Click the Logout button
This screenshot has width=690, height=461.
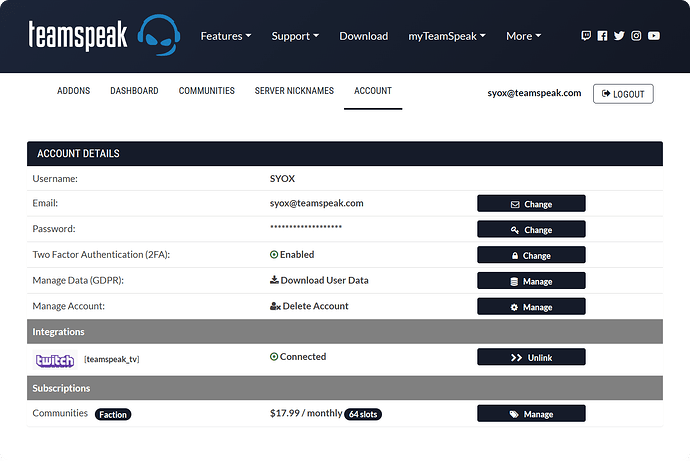pos(623,94)
